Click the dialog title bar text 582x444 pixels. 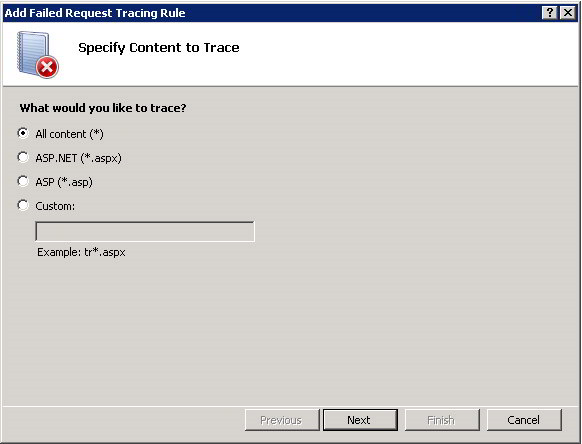[95, 13]
